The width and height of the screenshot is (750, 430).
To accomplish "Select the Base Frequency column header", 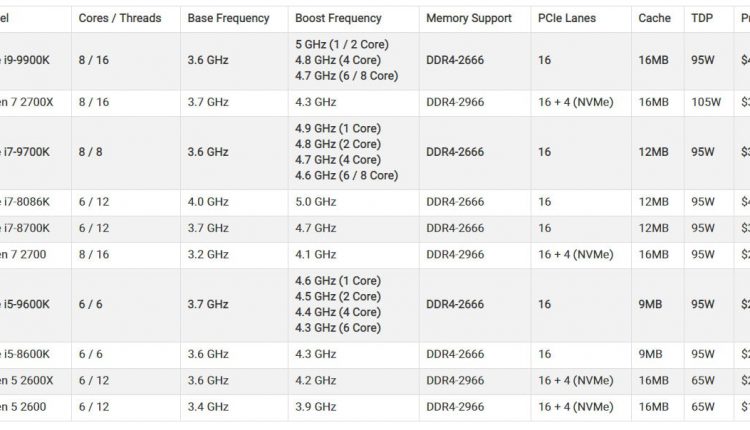I will [x=228, y=18].
